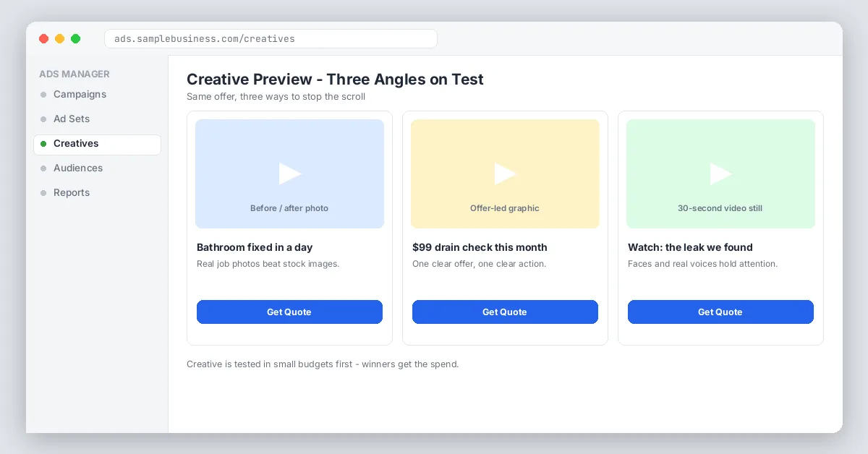Get Quote under Watch: the leak we found
Viewport: 868px width, 454px height.
click(720, 312)
